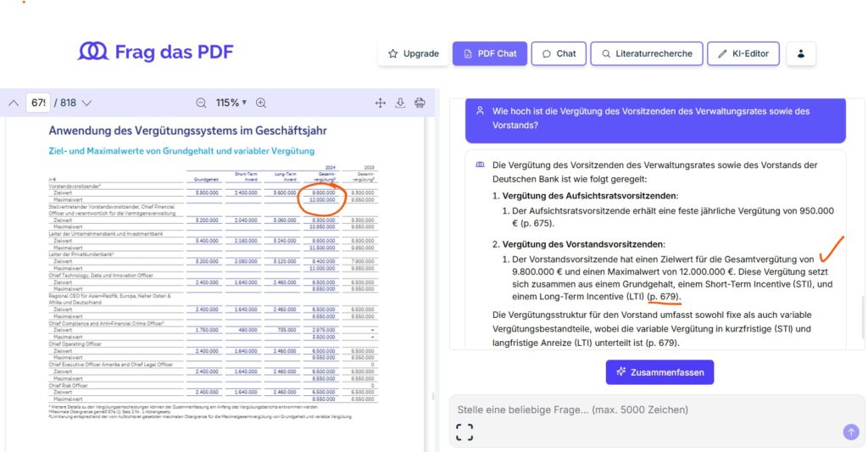Go to next PDF page
Viewport: 868px width, 452px height.
click(x=87, y=103)
